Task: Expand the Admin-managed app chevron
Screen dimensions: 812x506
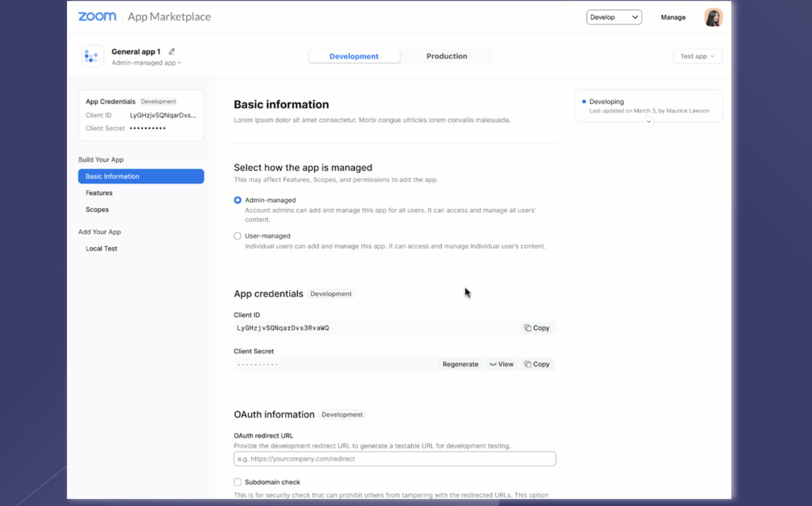Action: [x=180, y=63]
